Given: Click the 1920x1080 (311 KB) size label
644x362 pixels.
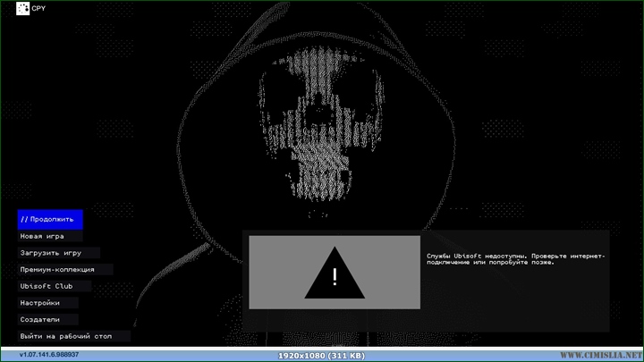Looking at the screenshot, I should pyautogui.click(x=321, y=355).
